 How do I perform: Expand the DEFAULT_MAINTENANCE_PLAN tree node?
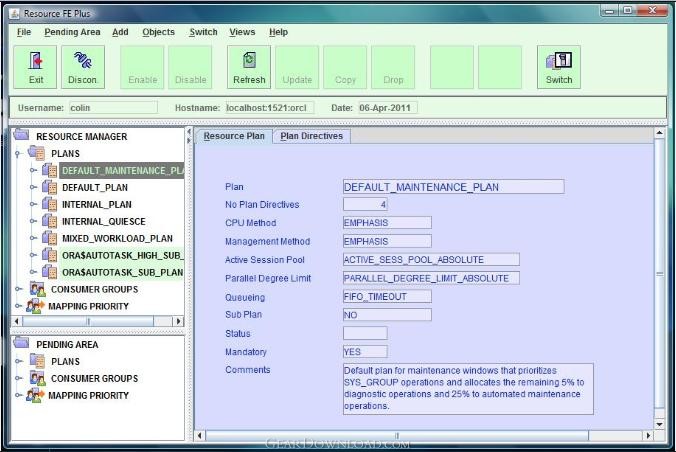[33, 170]
